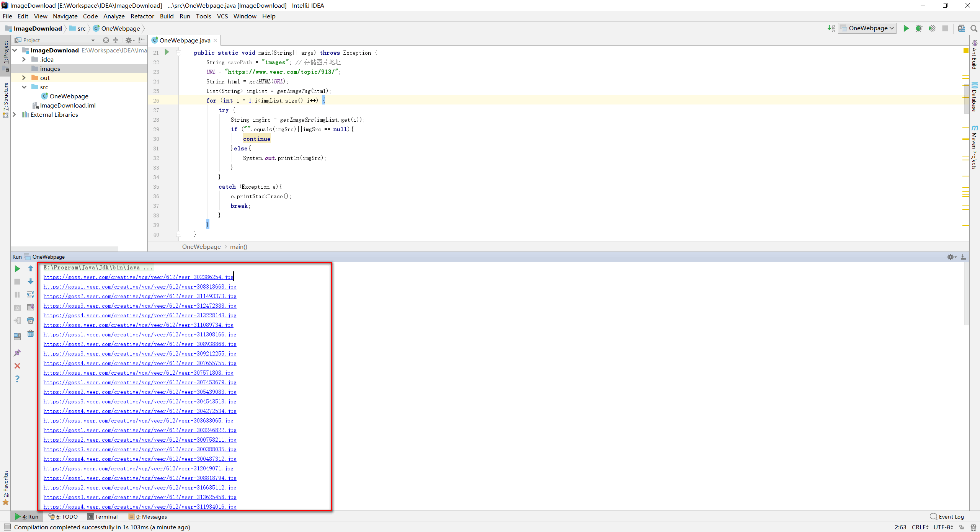Screen dimensions: 980x532
Task: Print the console output
Action: [x=31, y=320]
